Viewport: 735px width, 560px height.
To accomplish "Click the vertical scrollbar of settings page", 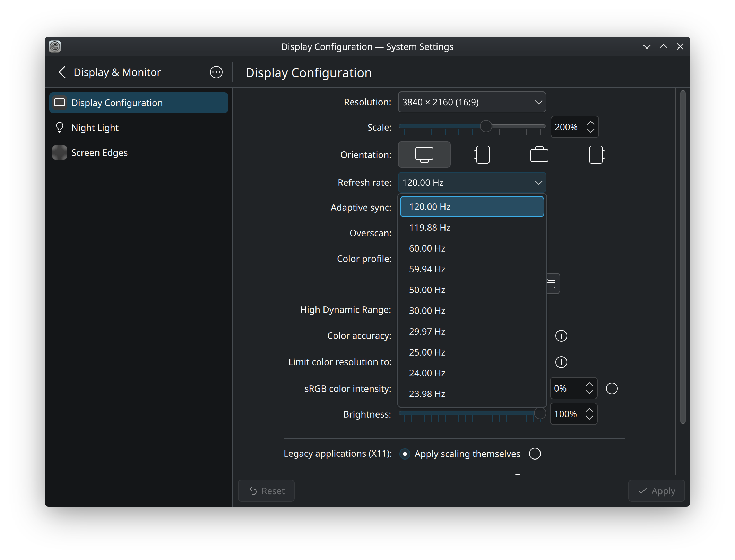I will (x=683, y=257).
